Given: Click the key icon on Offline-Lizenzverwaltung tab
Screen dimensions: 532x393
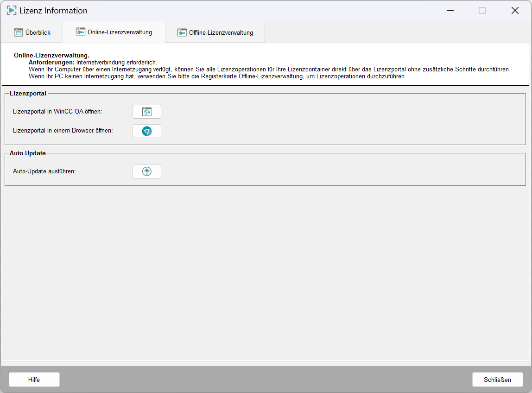Looking at the screenshot, I should (x=182, y=32).
